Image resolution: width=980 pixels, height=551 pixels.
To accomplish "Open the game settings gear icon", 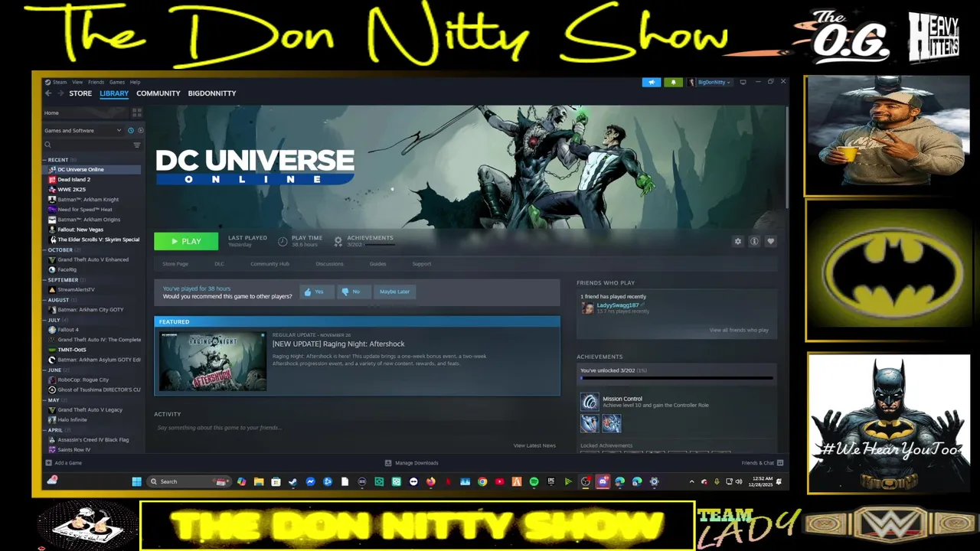I will [738, 241].
